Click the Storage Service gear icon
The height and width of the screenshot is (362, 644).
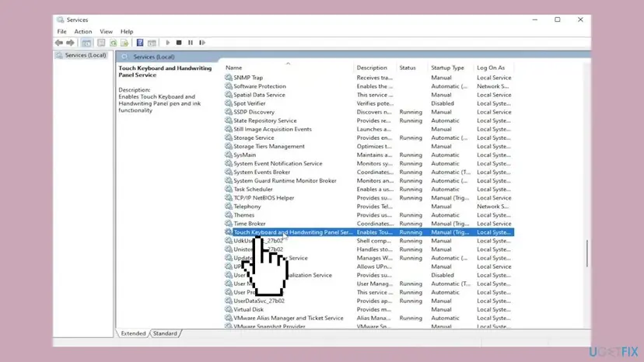(229, 137)
